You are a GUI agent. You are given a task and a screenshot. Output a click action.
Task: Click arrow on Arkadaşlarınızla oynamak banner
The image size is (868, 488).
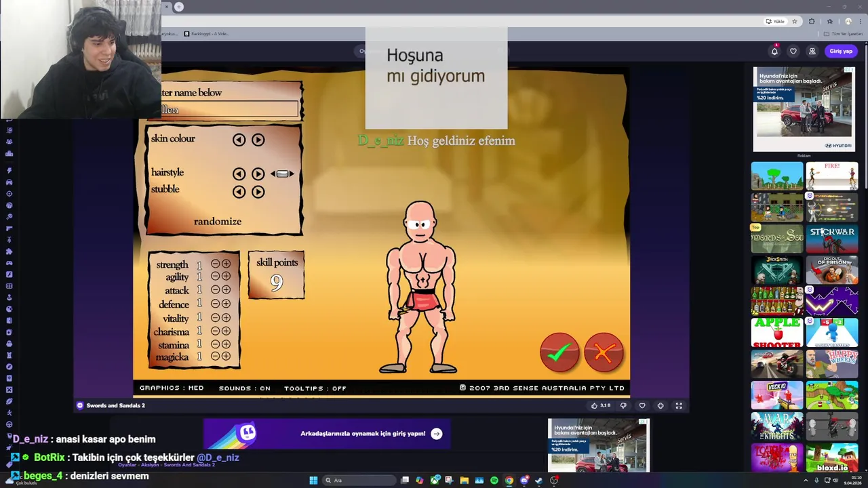(437, 434)
